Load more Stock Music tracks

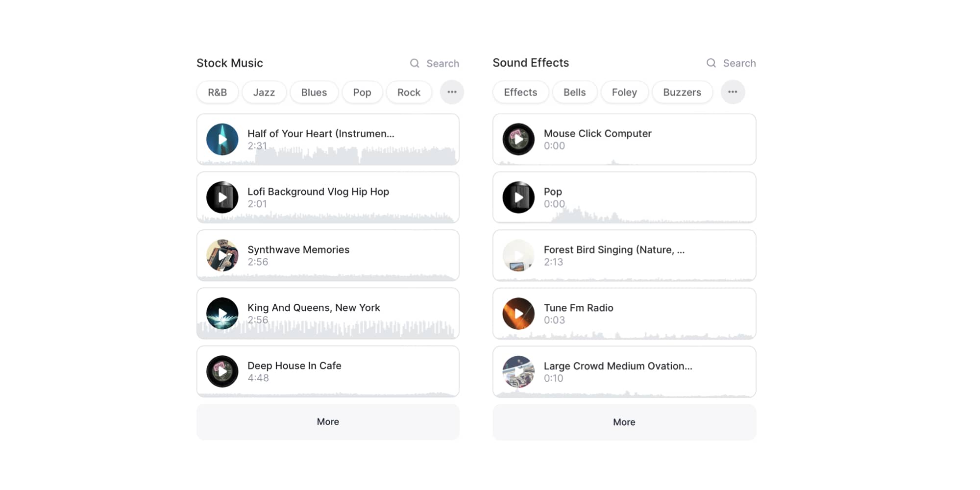328,422
